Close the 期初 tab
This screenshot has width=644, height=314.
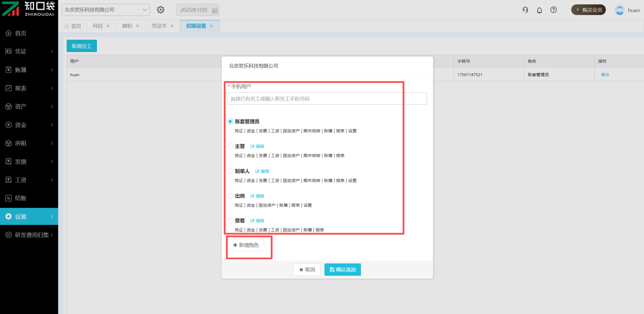(x=138, y=26)
